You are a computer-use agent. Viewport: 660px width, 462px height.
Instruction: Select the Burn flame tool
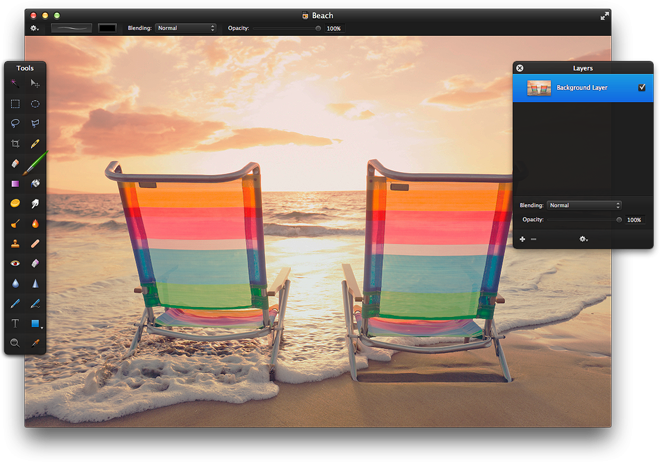click(x=35, y=223)
